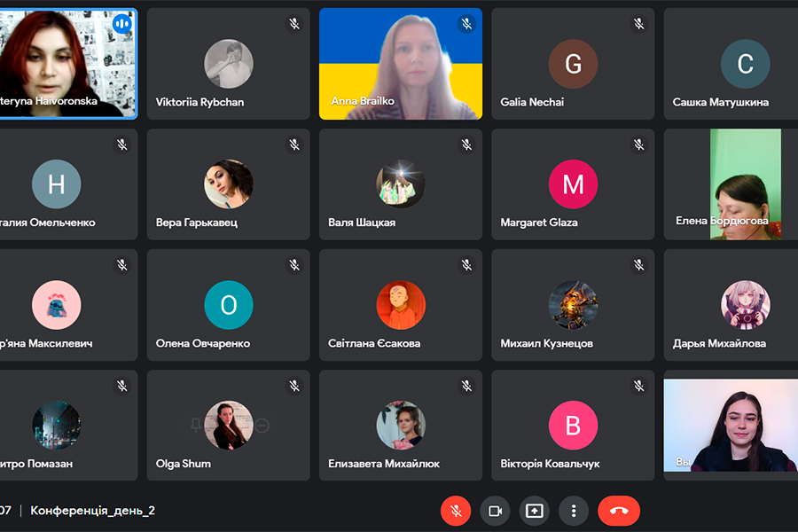Click the name label 'Валя Шацкая'
The height and width of the screenshot is (532, 798).
tap(362, 223)
